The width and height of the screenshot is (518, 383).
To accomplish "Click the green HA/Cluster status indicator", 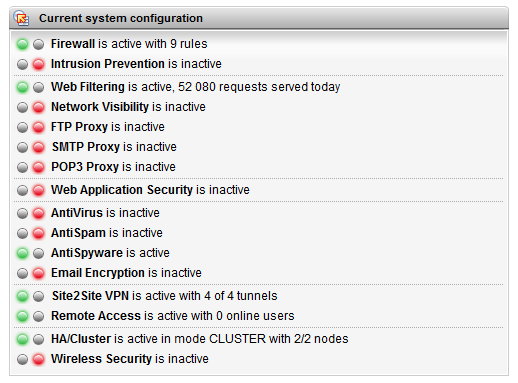I will point(22,339).
